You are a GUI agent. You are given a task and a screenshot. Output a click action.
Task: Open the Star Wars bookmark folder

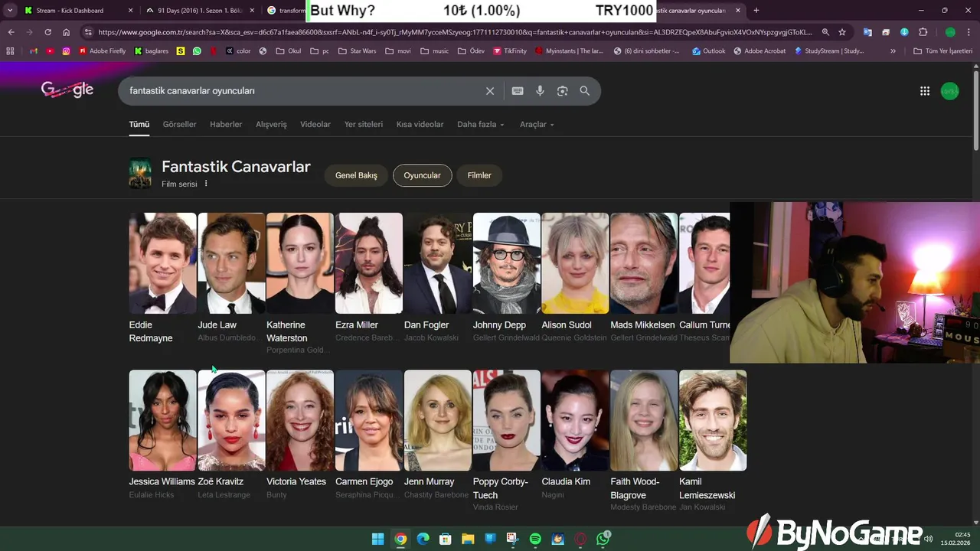tap(358, 51)
